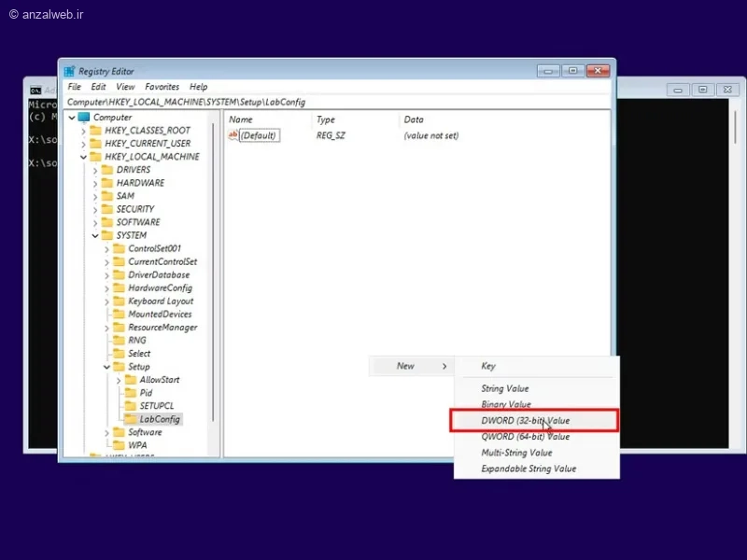Click the command prompt window icon
Screen dimensions: 747x560
[35, 91]
